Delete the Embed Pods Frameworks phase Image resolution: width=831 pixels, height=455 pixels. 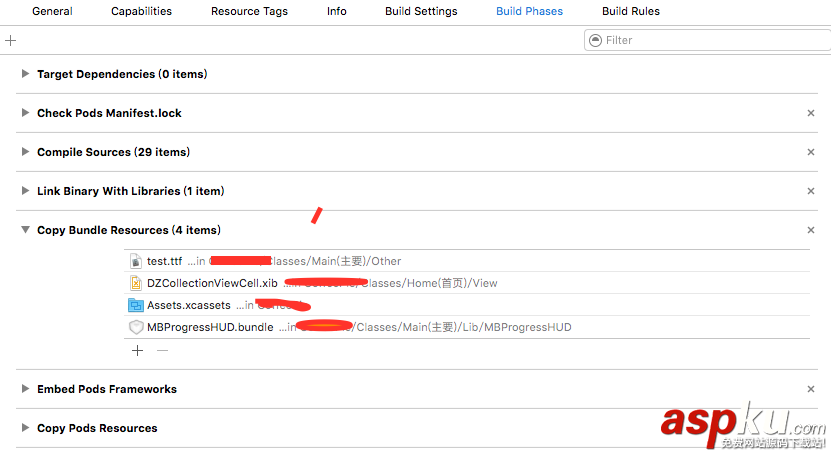(x=811, y=389)
